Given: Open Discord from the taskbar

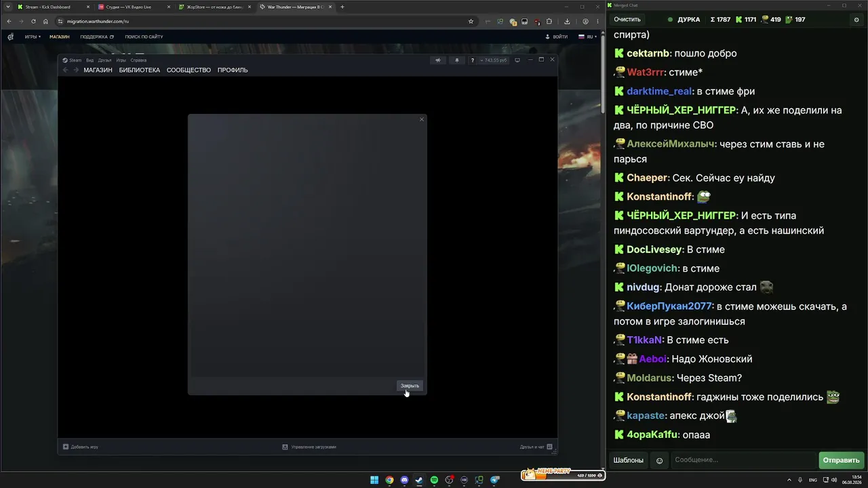Looking at the screenshot, I should click(x=404, y=480).
